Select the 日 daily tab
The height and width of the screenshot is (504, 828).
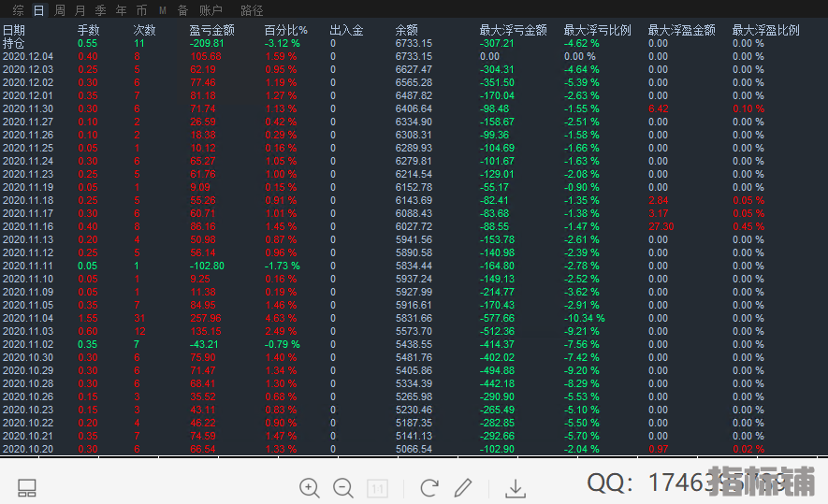tap(38, 10)
